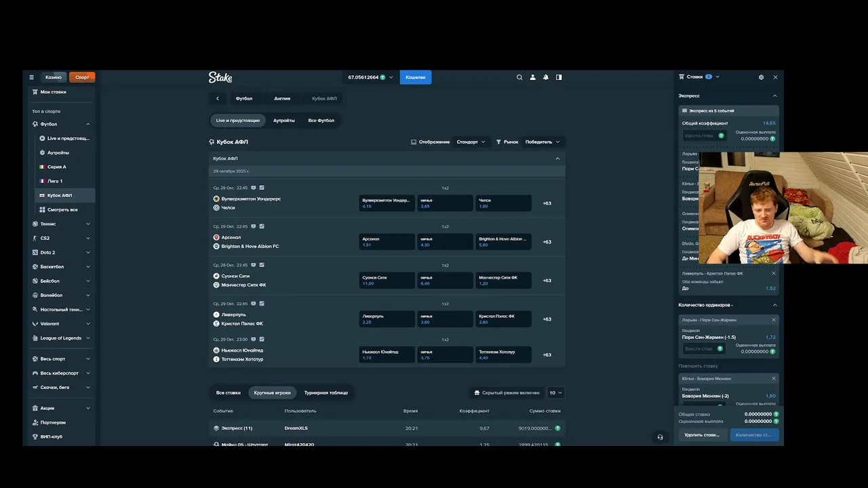Open the user profile icon
The image size is (868, 488).
point(532,77)
